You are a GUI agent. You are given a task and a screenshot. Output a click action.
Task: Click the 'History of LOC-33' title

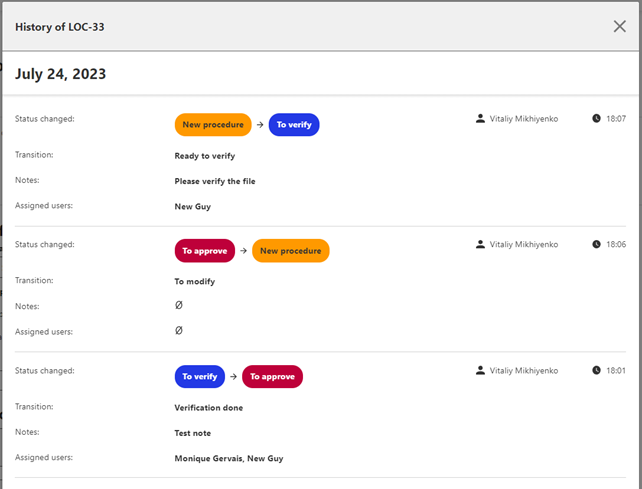coord(60,27)
